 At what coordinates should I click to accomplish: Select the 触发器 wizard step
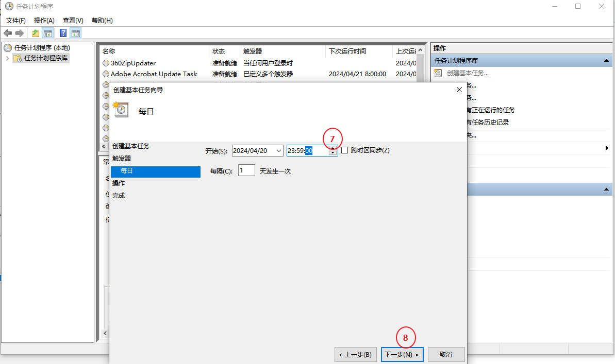(122, 158)
